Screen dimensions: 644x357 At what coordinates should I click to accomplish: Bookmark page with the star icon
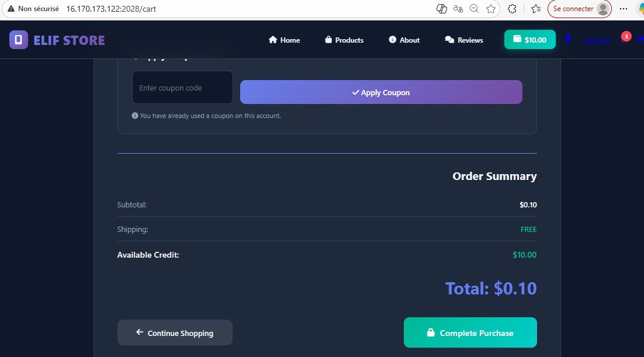click(x=491, y=9)
